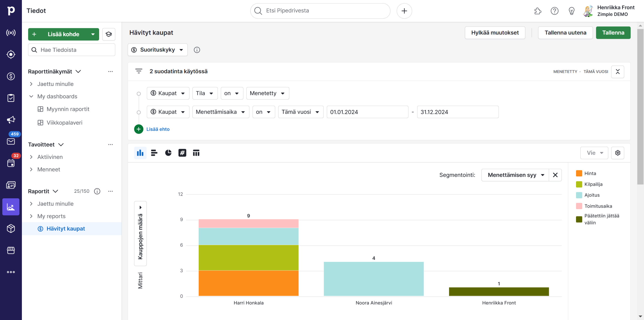Open the Tämä vuosi period dropdown

[x=300, y=112]
